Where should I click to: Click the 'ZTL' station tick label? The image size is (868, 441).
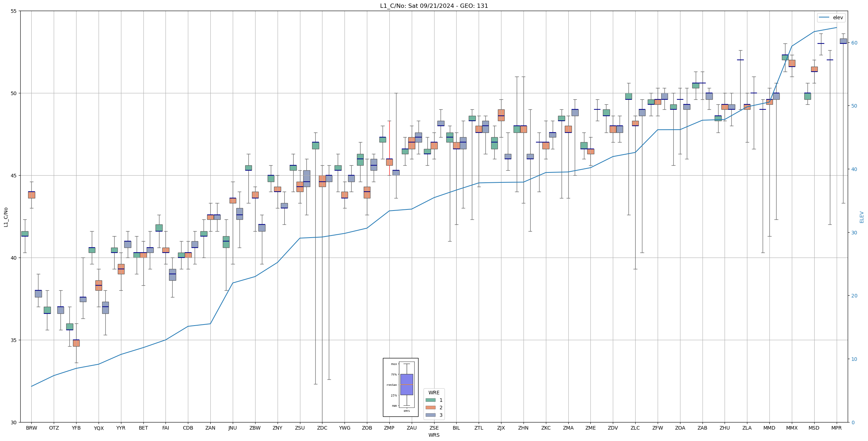coord(479,428)
